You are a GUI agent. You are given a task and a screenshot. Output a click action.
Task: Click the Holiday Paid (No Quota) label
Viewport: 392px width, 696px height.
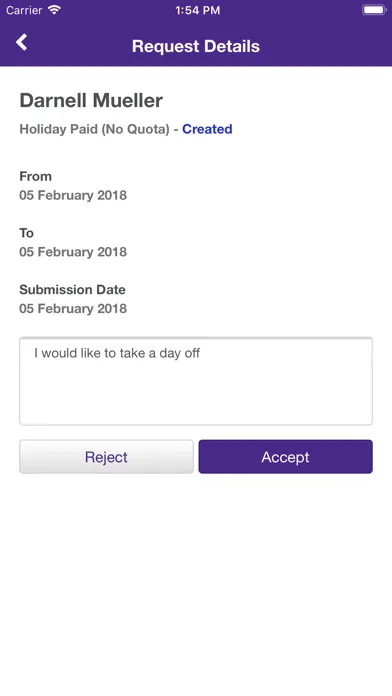pyautogui.click(x=95, y=129)
